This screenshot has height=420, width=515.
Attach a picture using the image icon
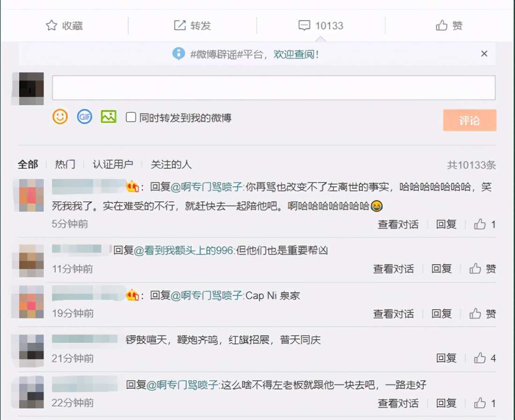coord(108,116)
